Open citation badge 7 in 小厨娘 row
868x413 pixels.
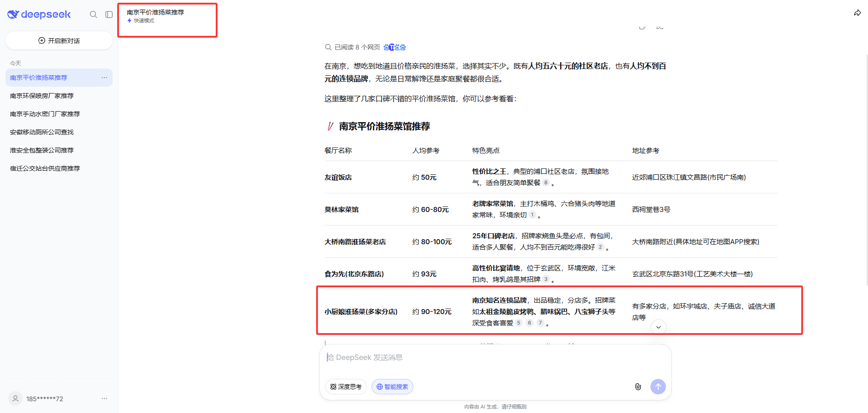click(541, 323)
